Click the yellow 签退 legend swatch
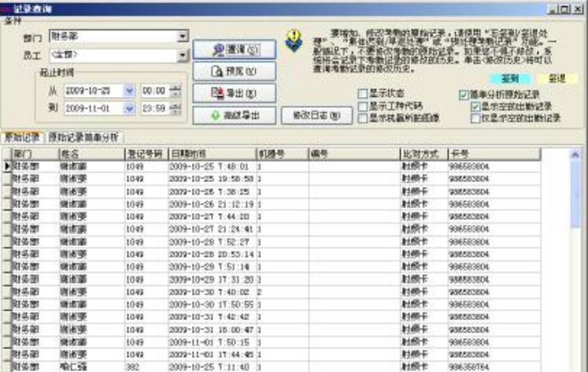The width and height of the screenshot is (588, 372). click(x=557, y=79)
